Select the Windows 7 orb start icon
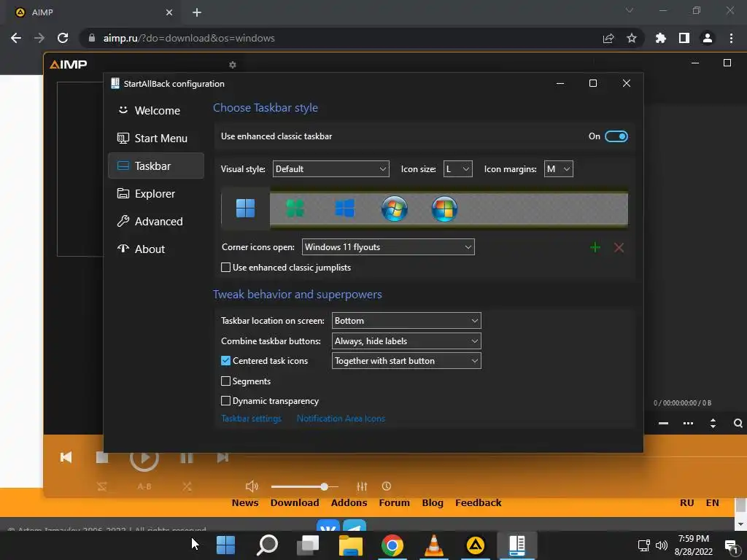Screen dimensions: 747x560 (x=395, y=209)
